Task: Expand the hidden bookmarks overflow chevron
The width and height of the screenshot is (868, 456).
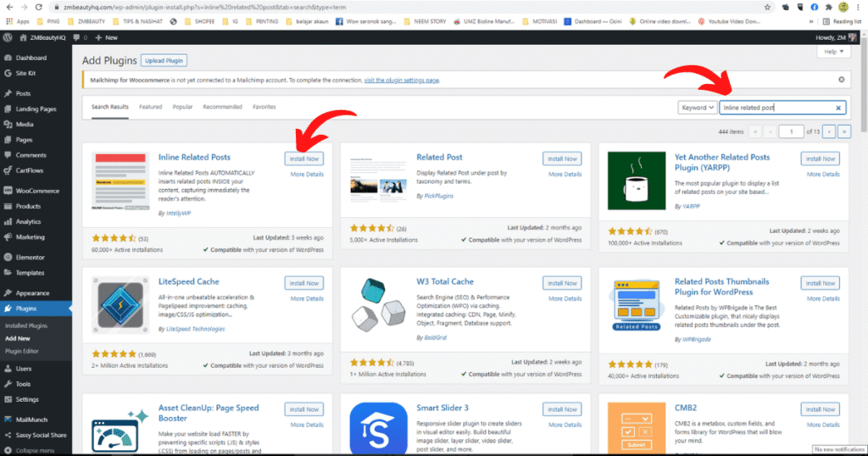Action: (x=811, y=21)
